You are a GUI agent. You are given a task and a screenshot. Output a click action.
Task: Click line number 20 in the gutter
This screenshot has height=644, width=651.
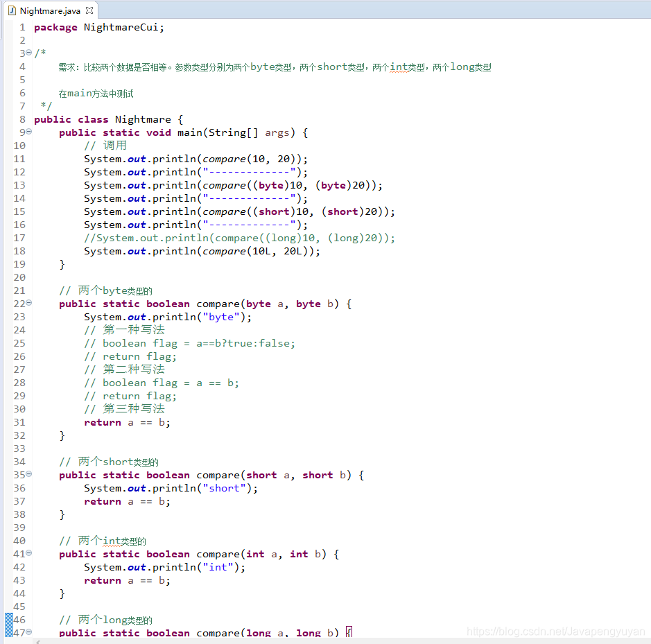19,277
